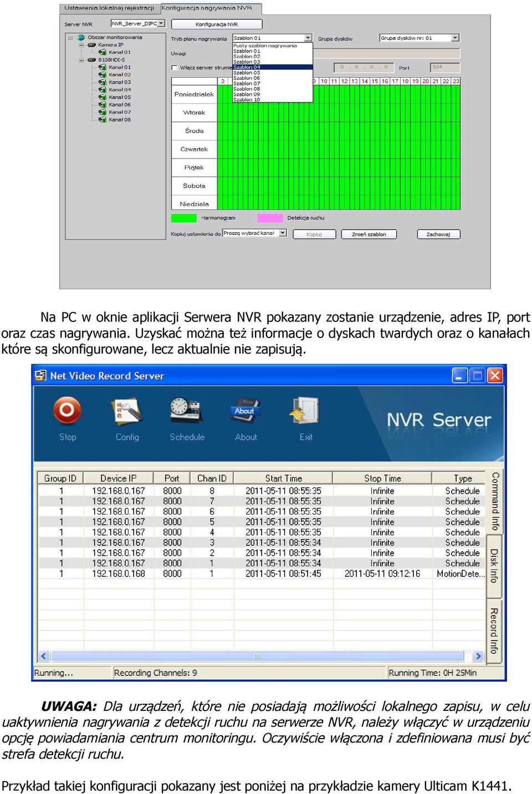Click the camera icon of Kanał 06
The height and width of the screenshot is (794, 532).
coord(102,105)
